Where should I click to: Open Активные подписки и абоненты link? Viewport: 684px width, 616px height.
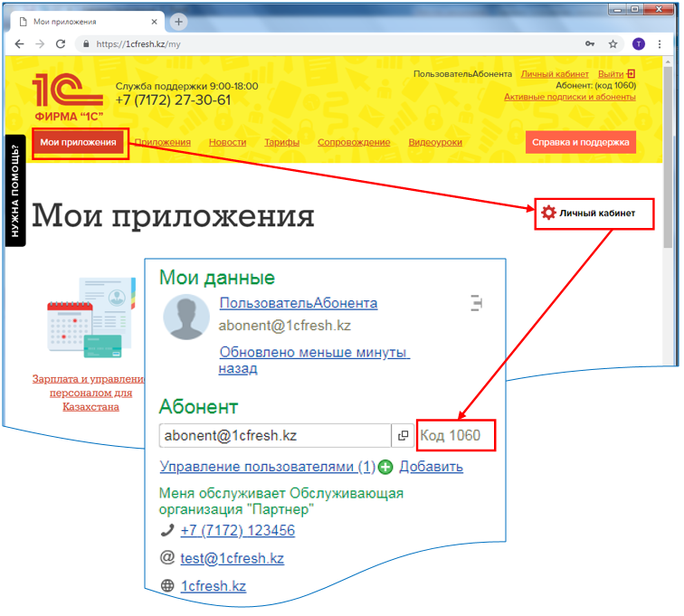[570, 97]
